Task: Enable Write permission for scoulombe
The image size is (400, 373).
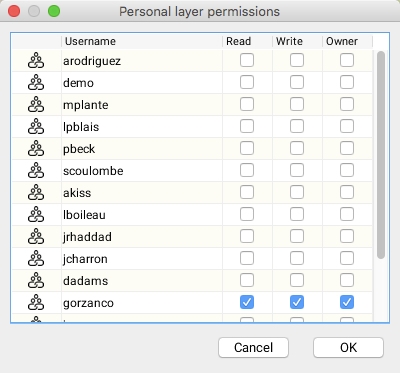Action: coord(297,170)
